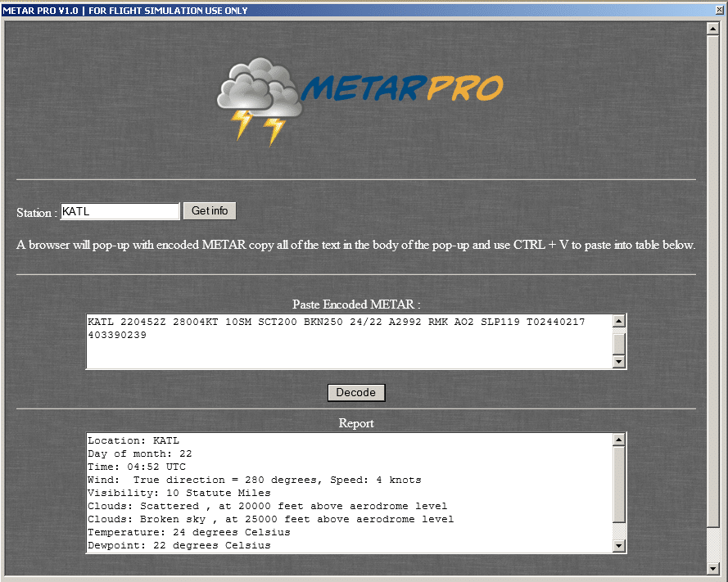Focus the Station input field containing KATL
The height and width of the screenshot is (582, 728).
(120, 211)
